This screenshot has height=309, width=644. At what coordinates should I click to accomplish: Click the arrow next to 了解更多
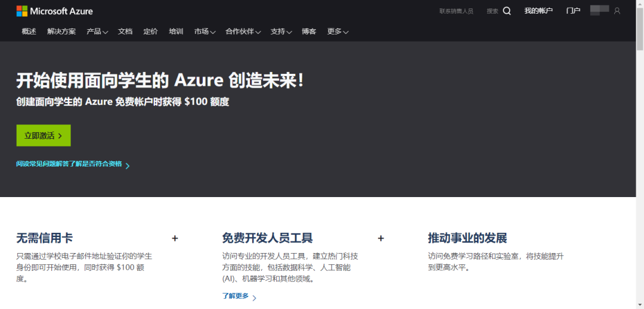254,298
